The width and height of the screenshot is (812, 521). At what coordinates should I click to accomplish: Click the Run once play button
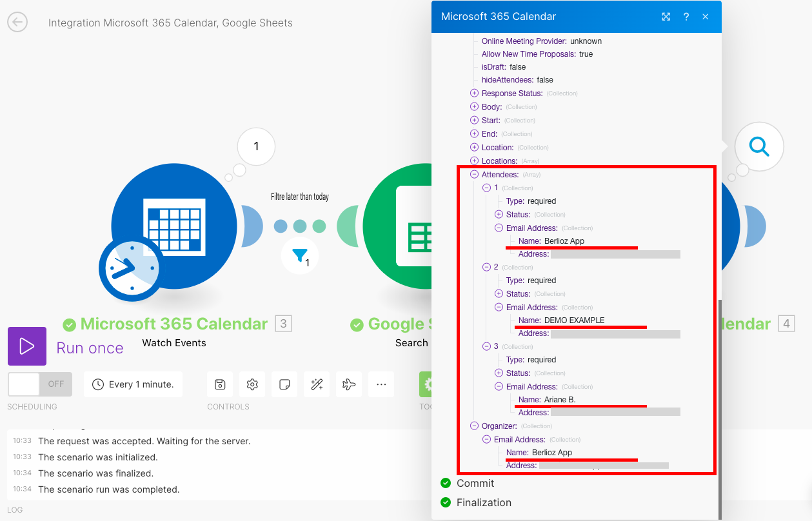pos(27,346)
